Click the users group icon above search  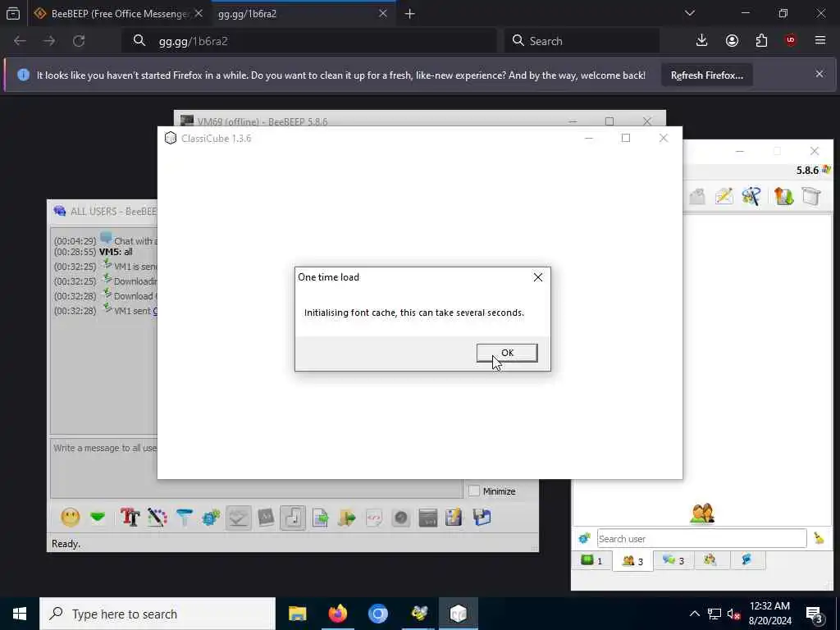[702, 513]
